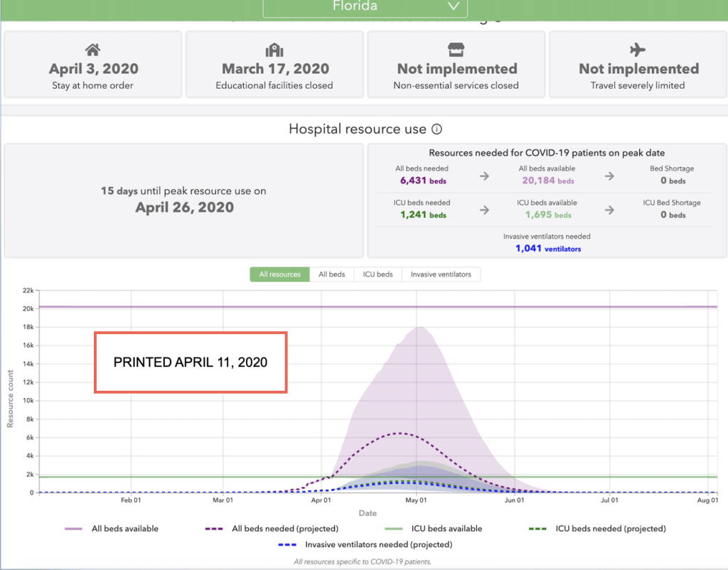Image resolution: width=728 pixels, height=570 pixels.
Task: Click arrow between ICU beds needed and available
Action: (484, 210)
